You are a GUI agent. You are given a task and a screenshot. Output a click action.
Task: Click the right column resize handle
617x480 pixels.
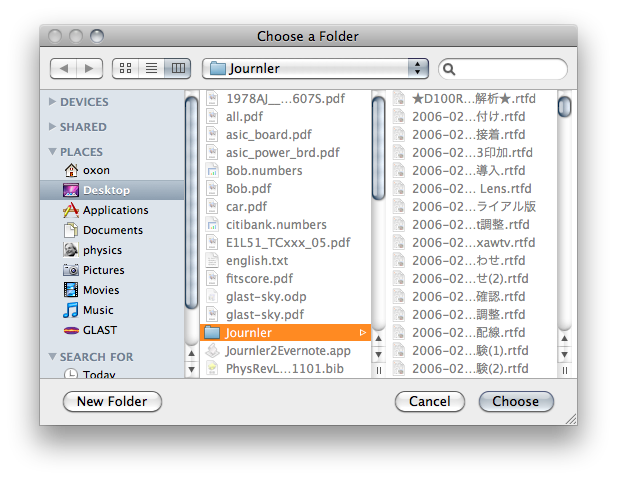(564, 371)
